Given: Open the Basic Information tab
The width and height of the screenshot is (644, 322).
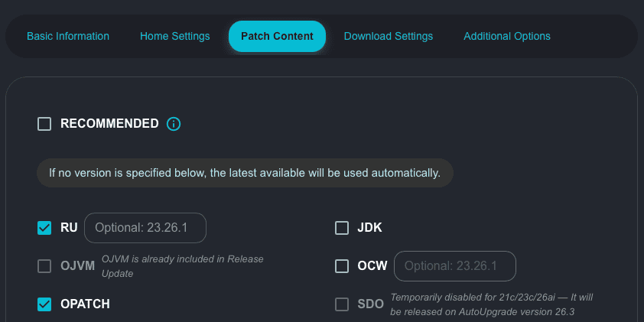Looking at the screenshot, I should pyautogui.click(x=68, y=36).
